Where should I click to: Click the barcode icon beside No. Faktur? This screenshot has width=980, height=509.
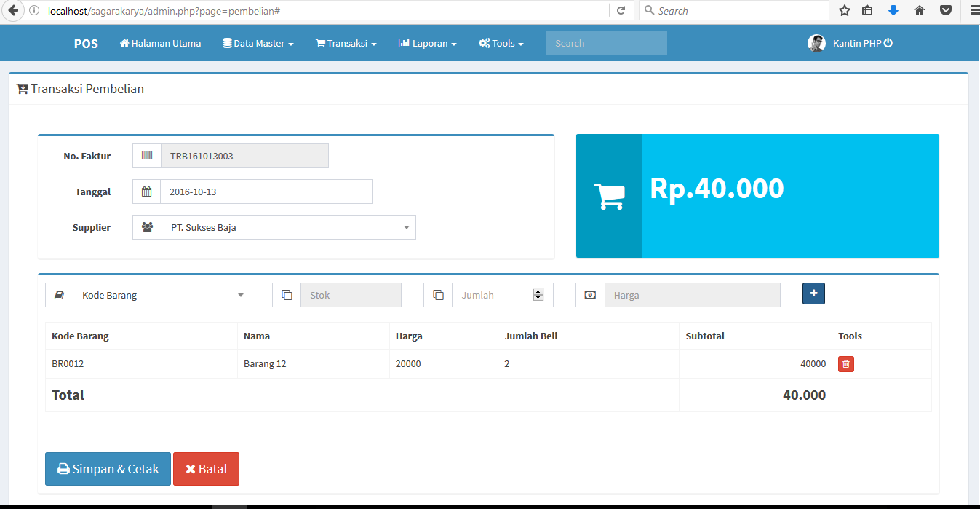coord(146,155)
